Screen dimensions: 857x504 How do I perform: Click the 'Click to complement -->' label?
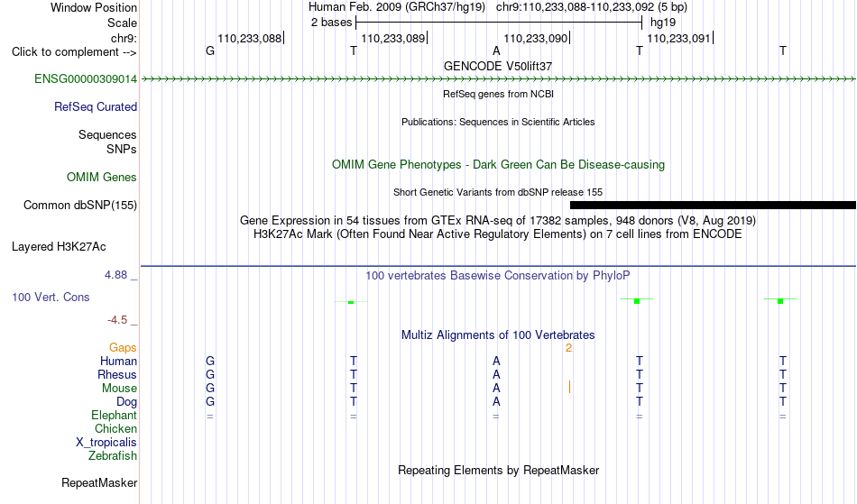point(74,52)
